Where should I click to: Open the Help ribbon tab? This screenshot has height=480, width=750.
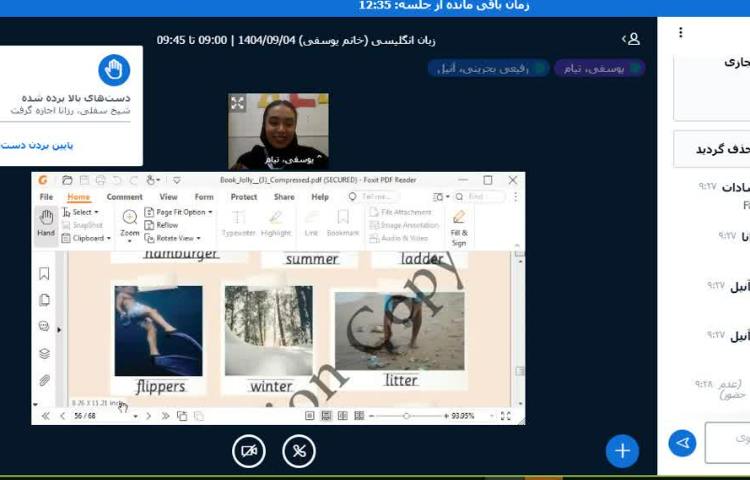320,197
